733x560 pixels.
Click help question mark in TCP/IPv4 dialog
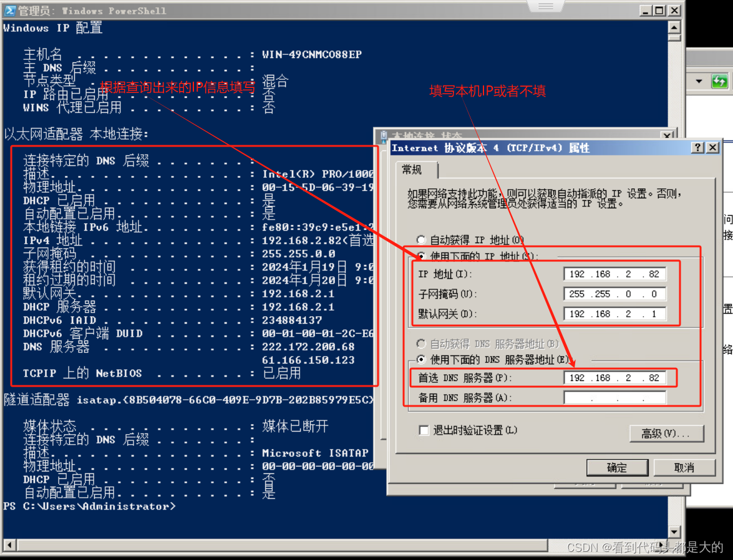(x=697, y=148)
